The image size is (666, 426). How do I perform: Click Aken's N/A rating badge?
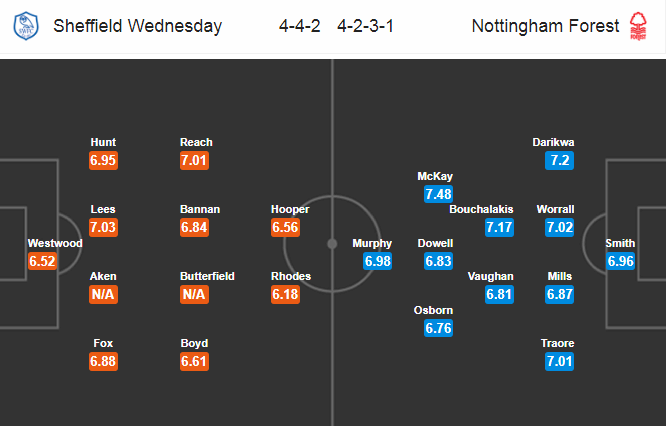[103, 294]
